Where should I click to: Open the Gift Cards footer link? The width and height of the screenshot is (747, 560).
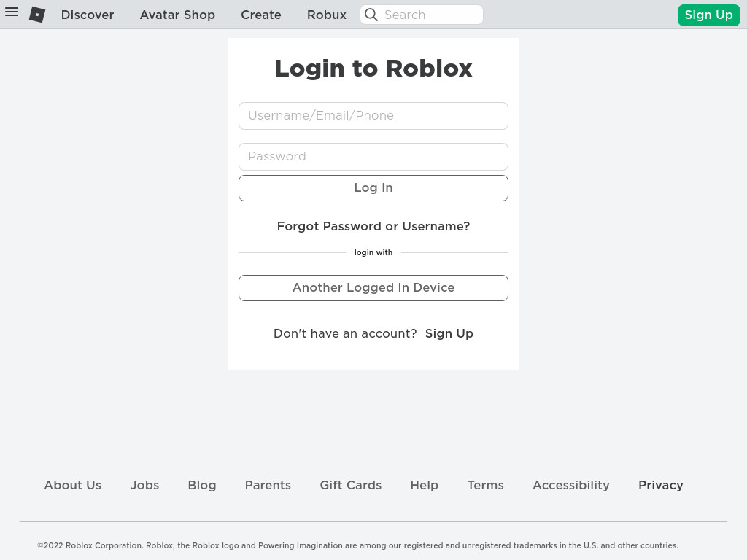point(351,485)
